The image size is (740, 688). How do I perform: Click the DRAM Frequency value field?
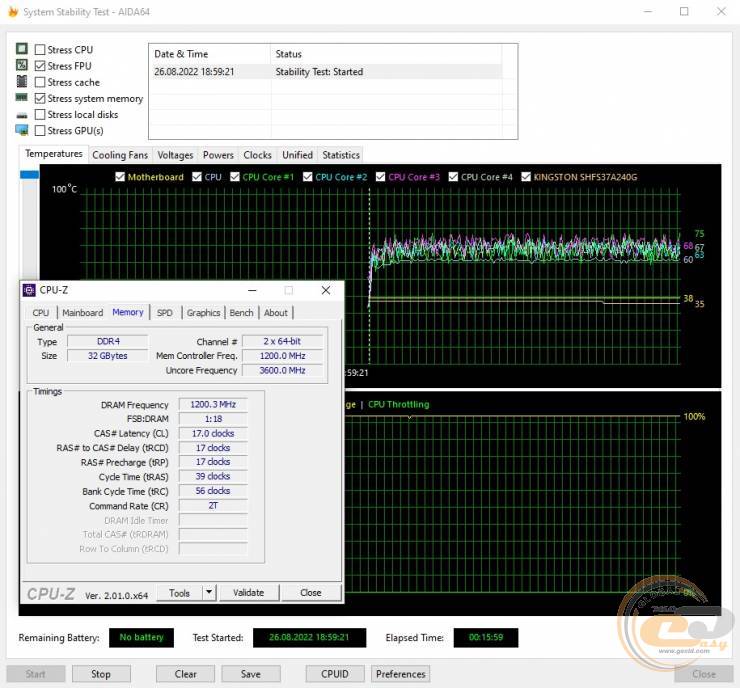click(x=213, y=404)
